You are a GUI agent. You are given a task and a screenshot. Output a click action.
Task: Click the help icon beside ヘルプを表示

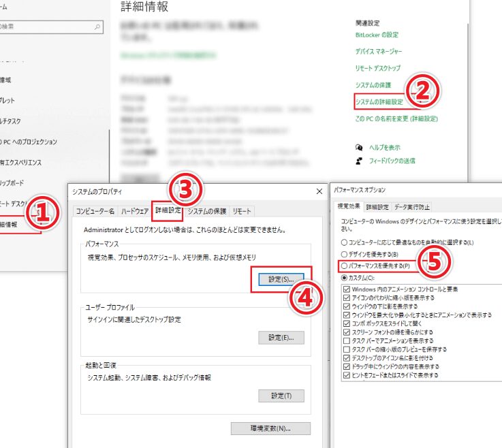coord(359,148)
